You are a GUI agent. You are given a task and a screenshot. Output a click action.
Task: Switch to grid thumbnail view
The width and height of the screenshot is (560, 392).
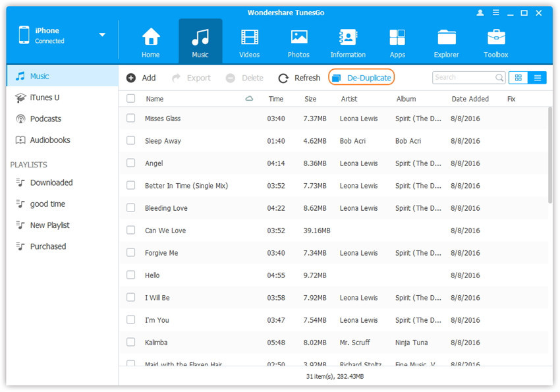[518, 78]
